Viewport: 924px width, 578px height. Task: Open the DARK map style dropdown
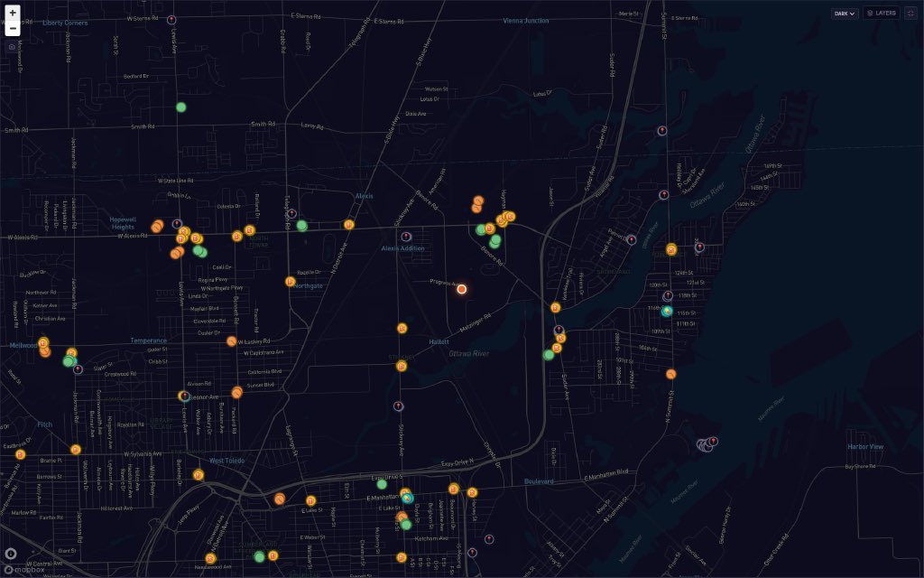(845, 14)
